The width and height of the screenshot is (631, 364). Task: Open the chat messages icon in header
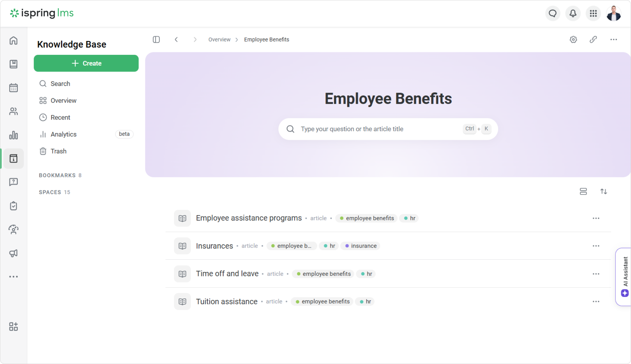(x=552, y=14)
